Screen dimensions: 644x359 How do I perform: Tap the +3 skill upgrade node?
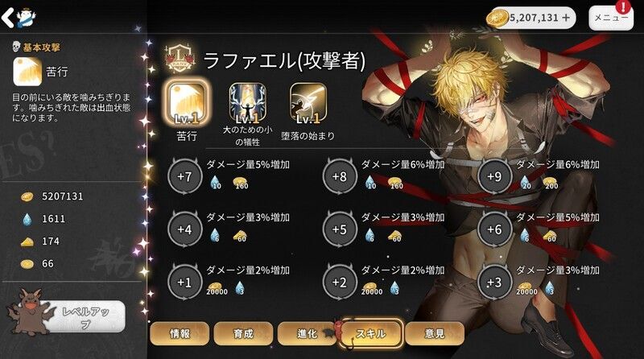[494, 283]
